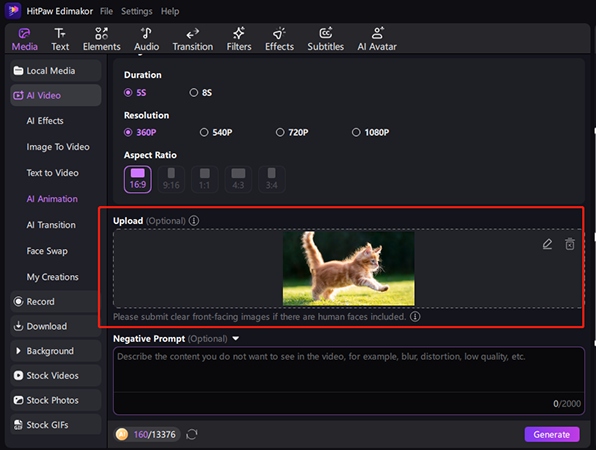This screenshot has width=596, height=450.
Task: Open the Text tool tab
Action: point(60,39)
